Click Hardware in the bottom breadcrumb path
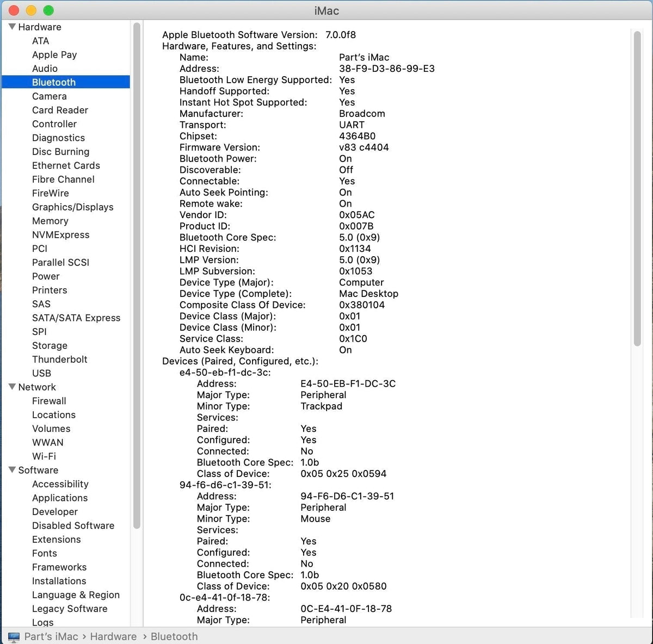 click(x=113, y=636)
